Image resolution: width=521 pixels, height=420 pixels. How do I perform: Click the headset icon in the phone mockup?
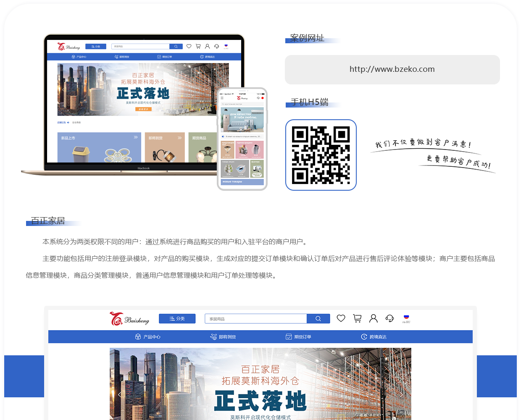click(258, 98)
